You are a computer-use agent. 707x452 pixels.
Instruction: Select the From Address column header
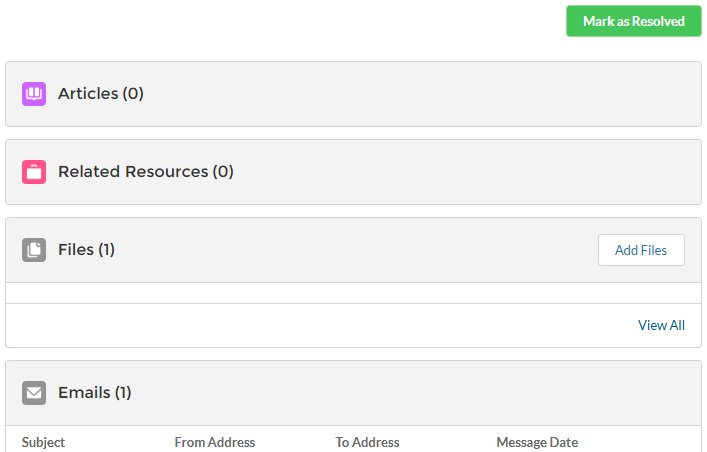[215, 442]
